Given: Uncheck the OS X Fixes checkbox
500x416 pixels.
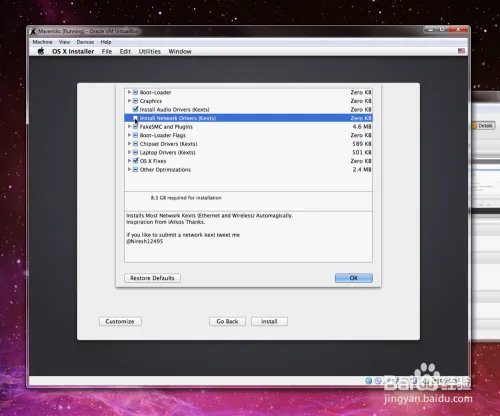Looking at the screenshot, I should click(x=136, y=161).
